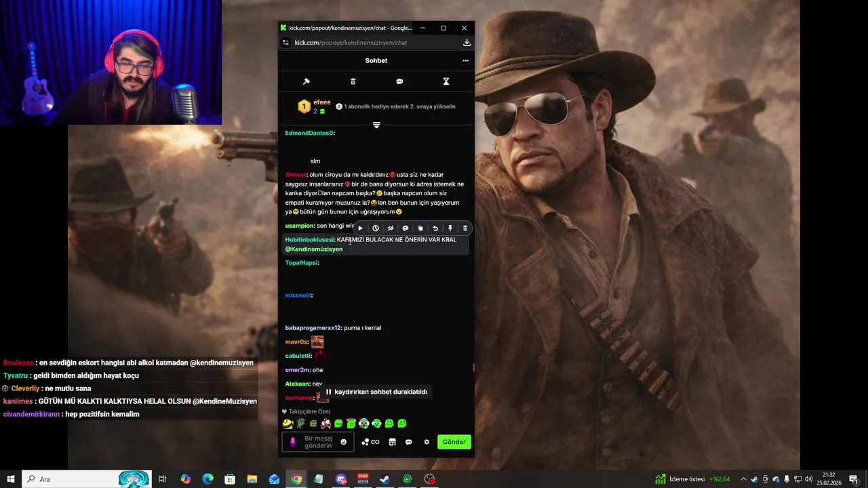Open the Windows Start menu
The height and width of the screenshot is (488, 868).
(10, 479)
